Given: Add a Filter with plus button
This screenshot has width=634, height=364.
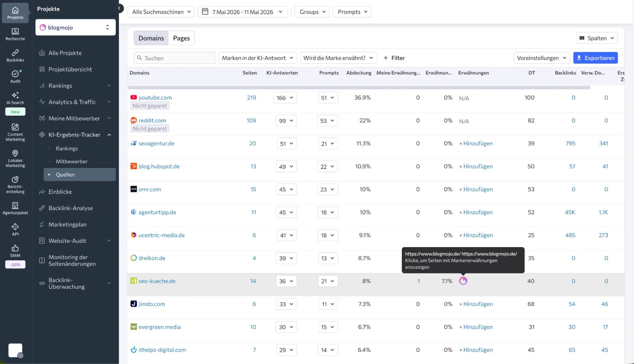Looking at the screenshot, I should (394, 58).
